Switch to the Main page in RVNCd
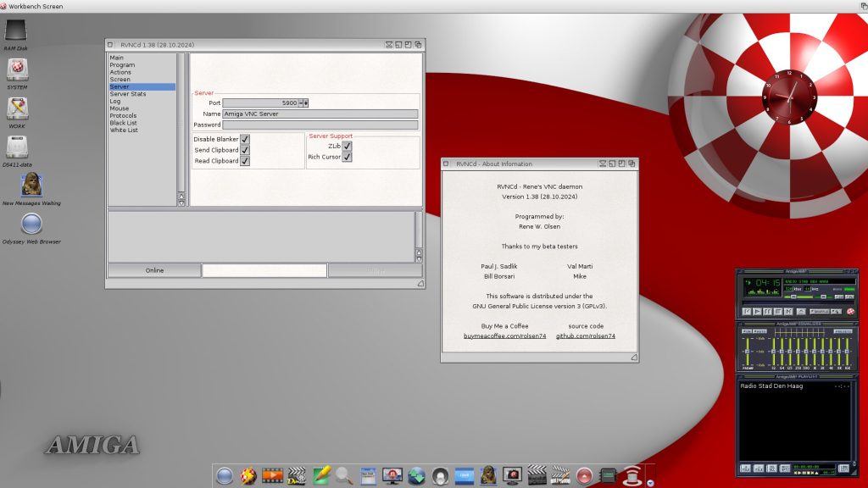The image size is (868, 488). click(x=117, y=58)
